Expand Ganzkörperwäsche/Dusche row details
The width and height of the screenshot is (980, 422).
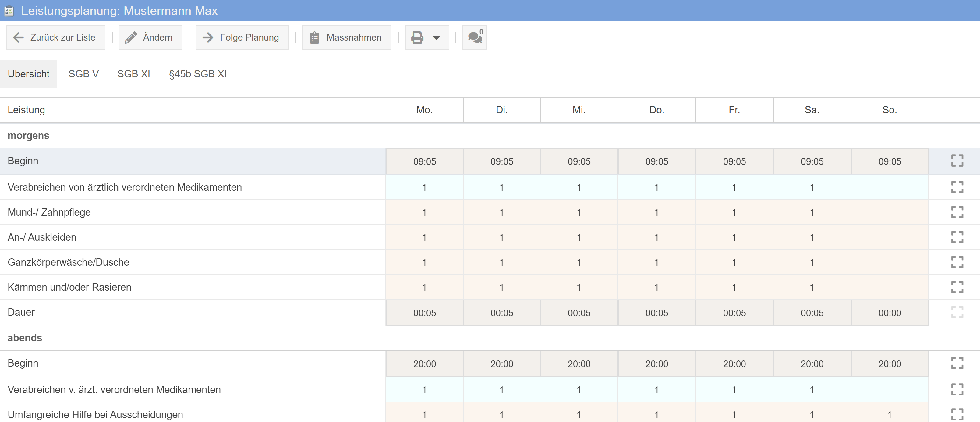click(x=957, y=262)
